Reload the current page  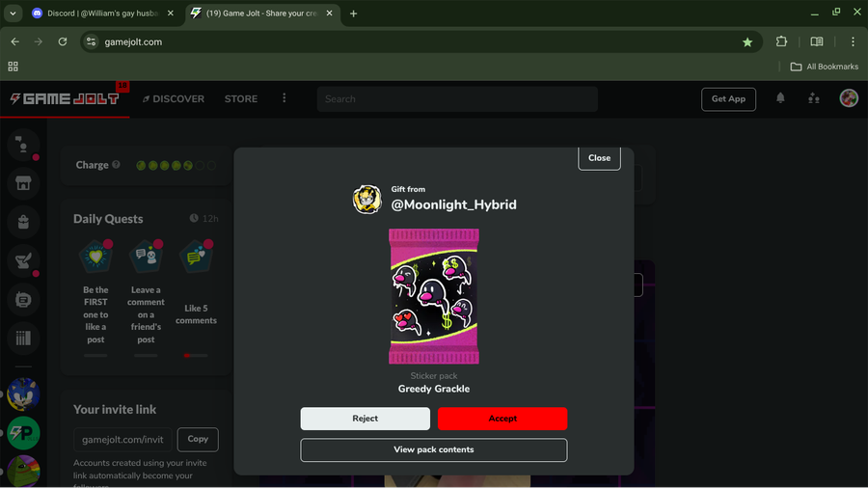point(63,42)
